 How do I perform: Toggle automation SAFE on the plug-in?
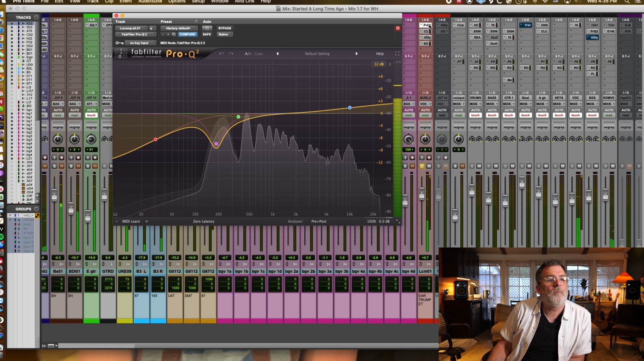(207, 34)
